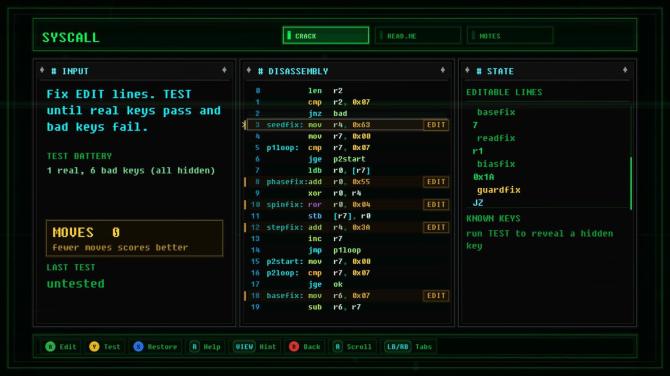The image size is (670, 376).
Task: Select line 19 sub r6, r7
Action: tap(347, 307)
